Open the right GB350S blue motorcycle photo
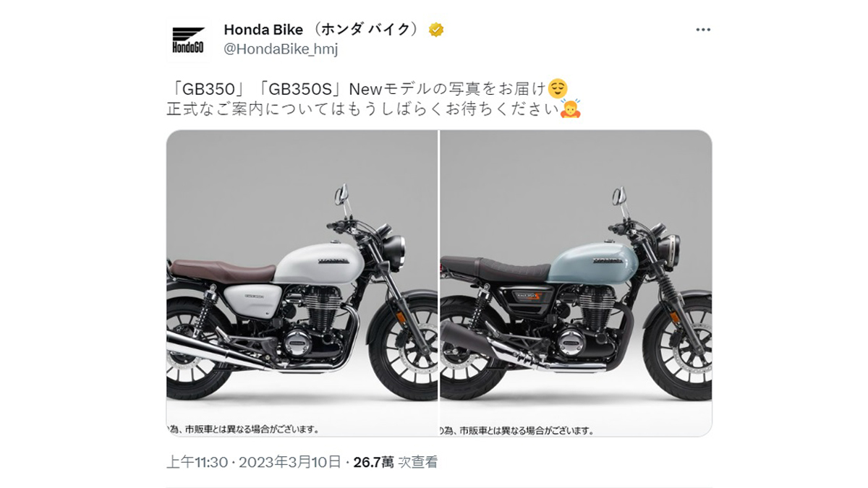The height and width of the screenshot is (488, 868). click(x=576, y=283)
